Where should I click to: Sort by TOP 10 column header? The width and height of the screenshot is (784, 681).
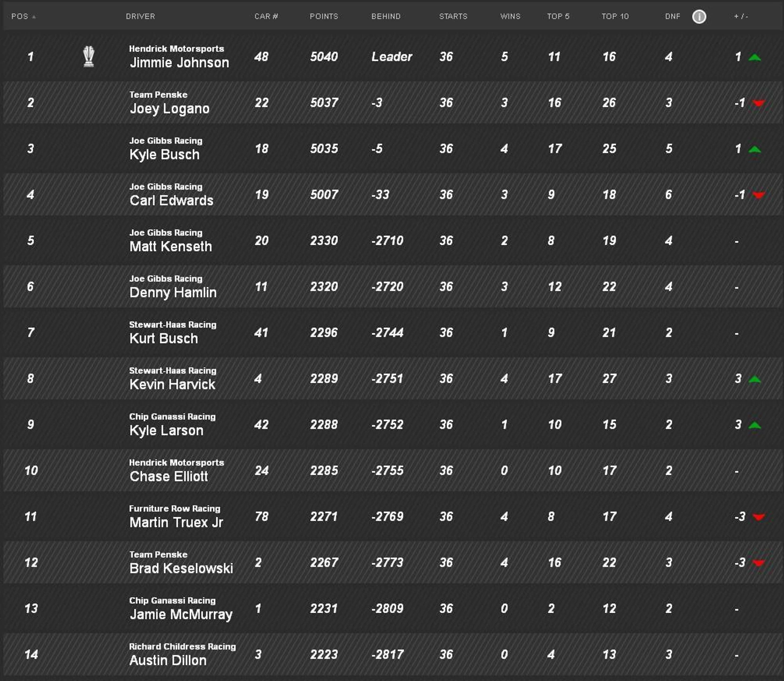point(614,17)
